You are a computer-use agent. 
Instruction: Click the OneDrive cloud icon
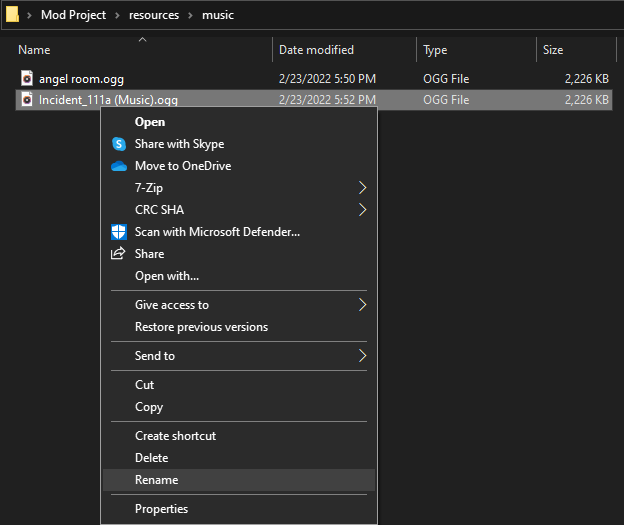tap(119, 166)
